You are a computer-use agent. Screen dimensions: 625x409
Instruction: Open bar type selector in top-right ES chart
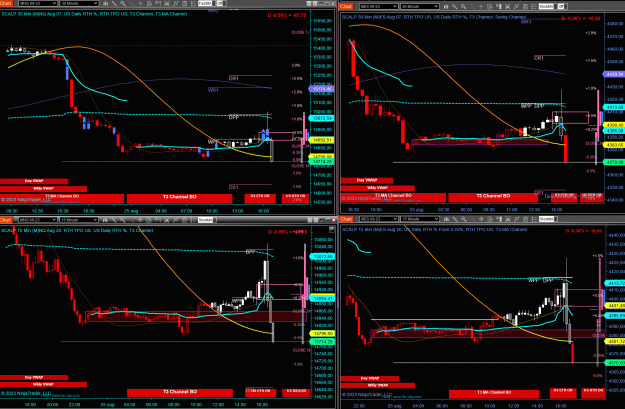coord(446,6)
